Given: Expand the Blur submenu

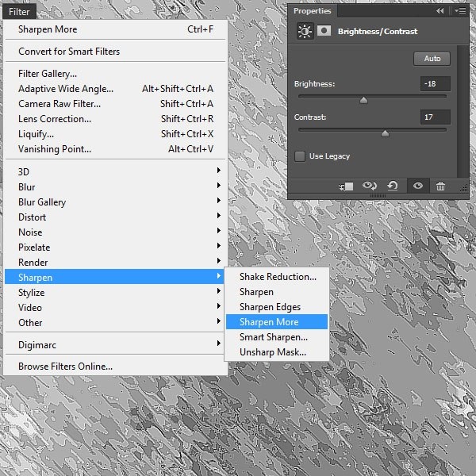Looking at the screenshot, I should click(115, 187).
